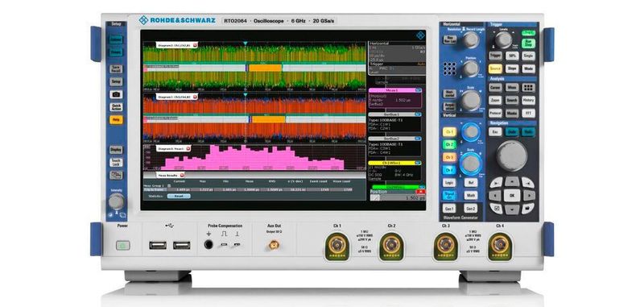Viewport: 644px width, 307px height.
Task: Tap the green power button
Action: pyautogui.click(x=123, y=245)
